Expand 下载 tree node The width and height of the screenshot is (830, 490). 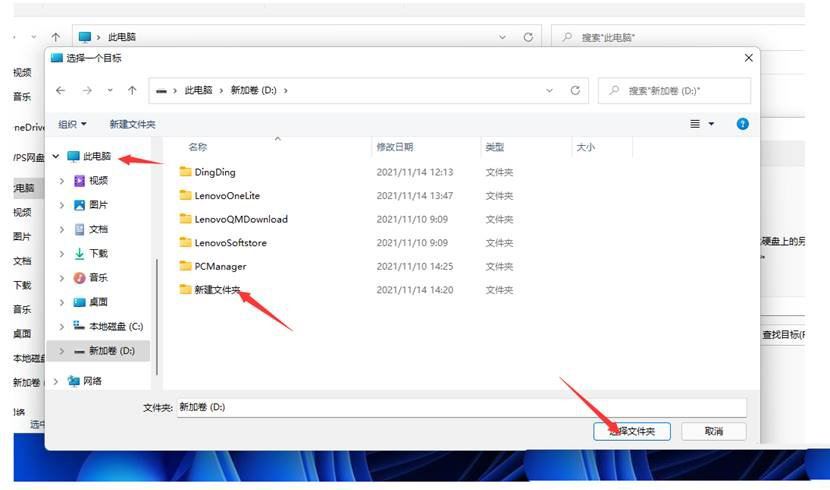pos(61,254)
